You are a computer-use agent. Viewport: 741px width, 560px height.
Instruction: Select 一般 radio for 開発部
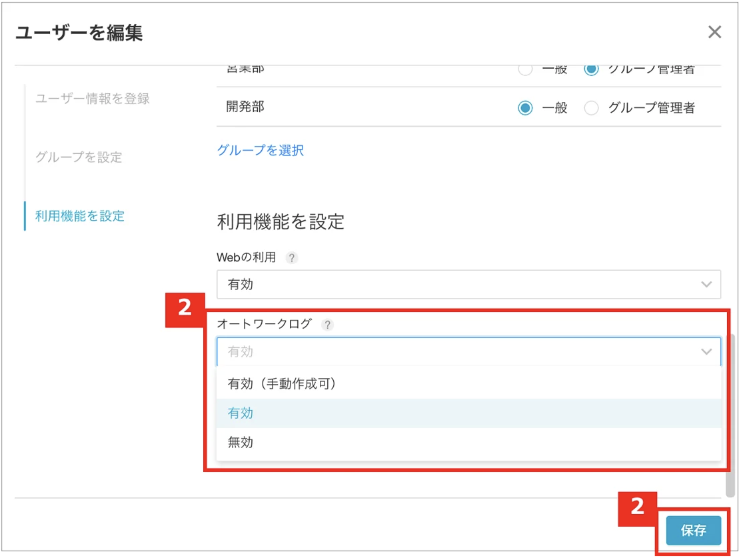click(x=525, y=108)
